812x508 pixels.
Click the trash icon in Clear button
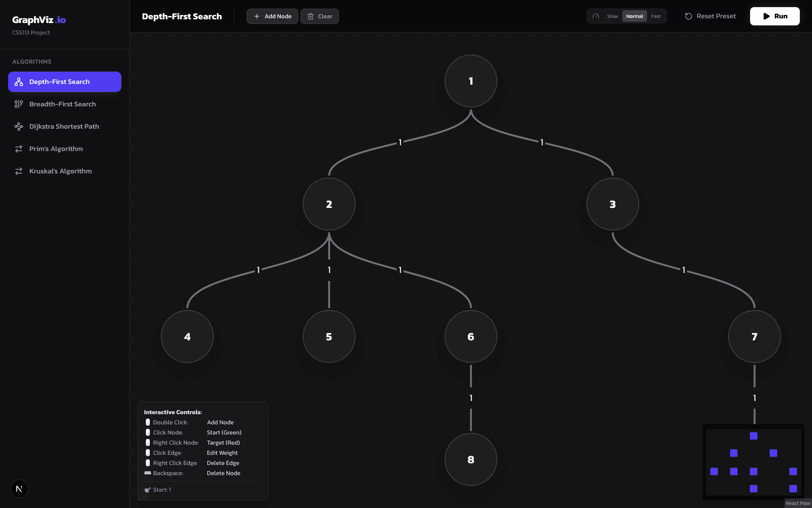coord(310,16)
